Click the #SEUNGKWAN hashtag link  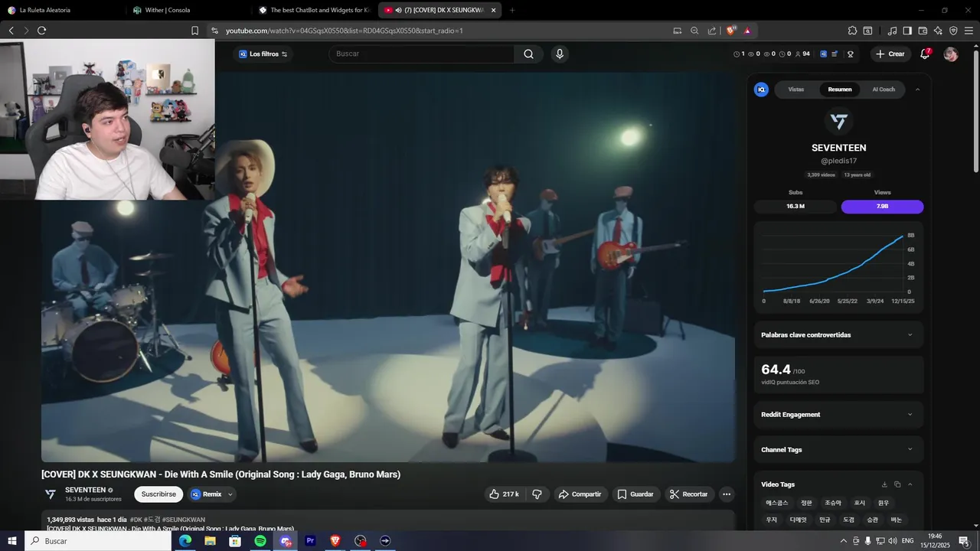tap(183, 520)
